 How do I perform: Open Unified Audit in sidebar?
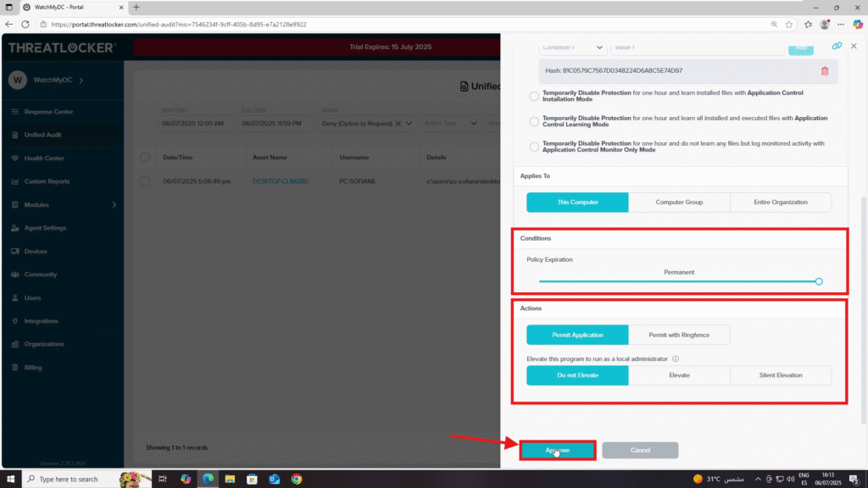tap(42, 135)
